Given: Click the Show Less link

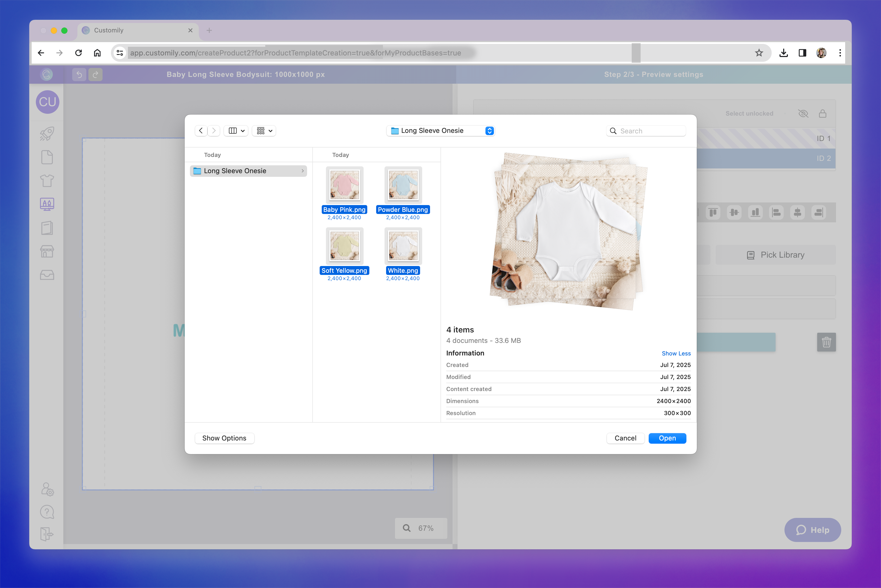Looking at the screenshot, I should pyautogui.click(x=676, y=353).
